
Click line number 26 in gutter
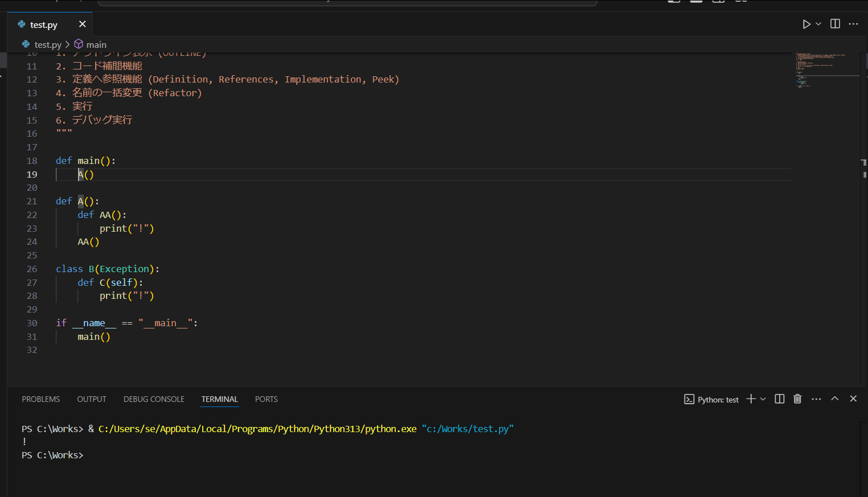[x=32, y=269]
